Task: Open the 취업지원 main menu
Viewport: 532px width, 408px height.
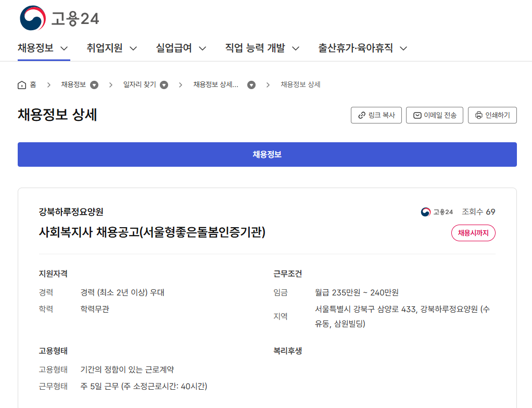Action: (112, 48)
